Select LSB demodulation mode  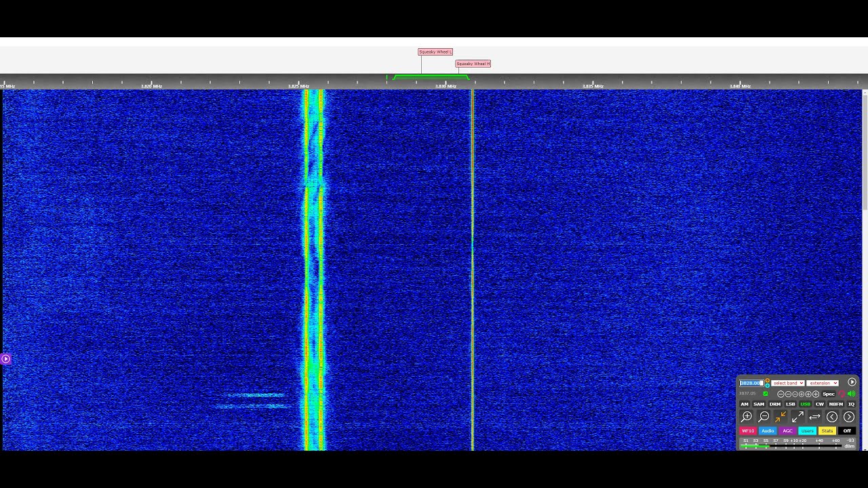791,404
